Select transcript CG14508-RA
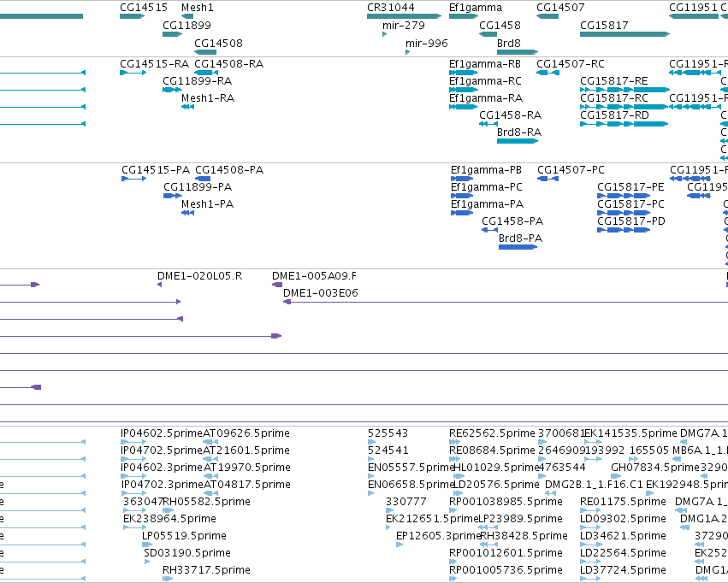 (206, 73)
